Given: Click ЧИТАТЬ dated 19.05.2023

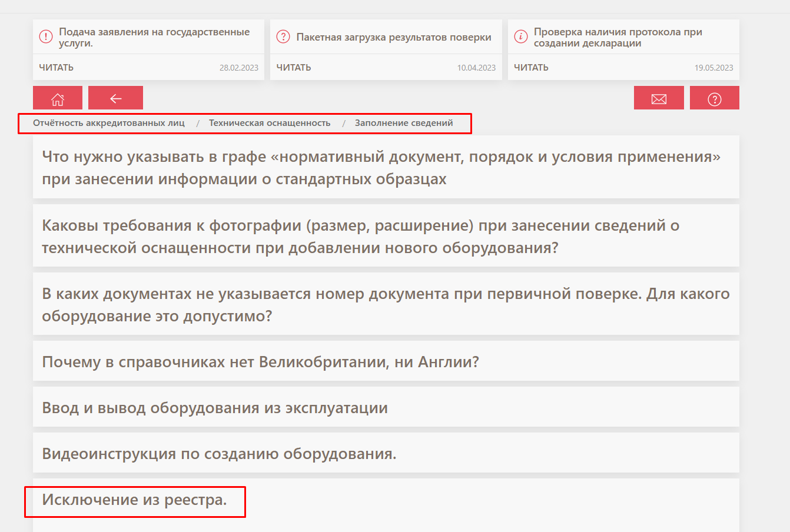Looking at the screenshot, I should pyautogui.click(x=531, y=68).
